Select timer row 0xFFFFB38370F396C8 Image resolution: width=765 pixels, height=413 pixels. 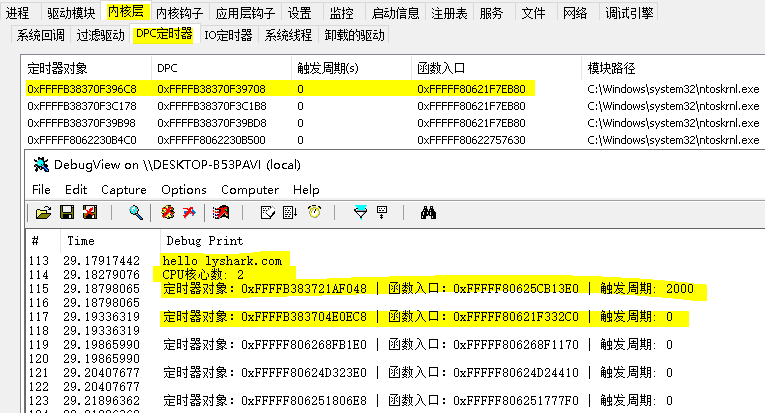(393, 89)
